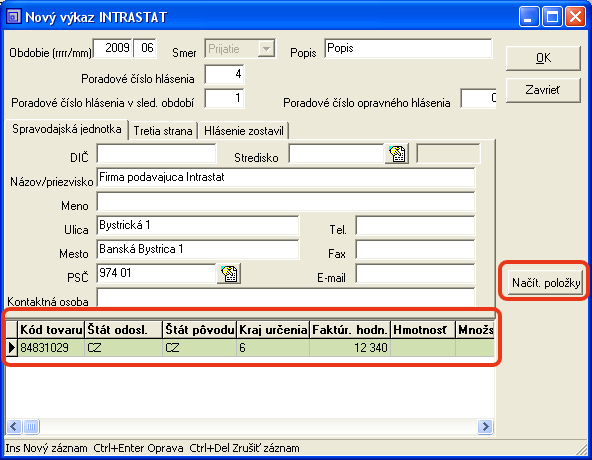Click Poradové číslo hlásenia v sled. období field
Image resolution: width=592 pixels, height=460 pixels.
point(224,98)
